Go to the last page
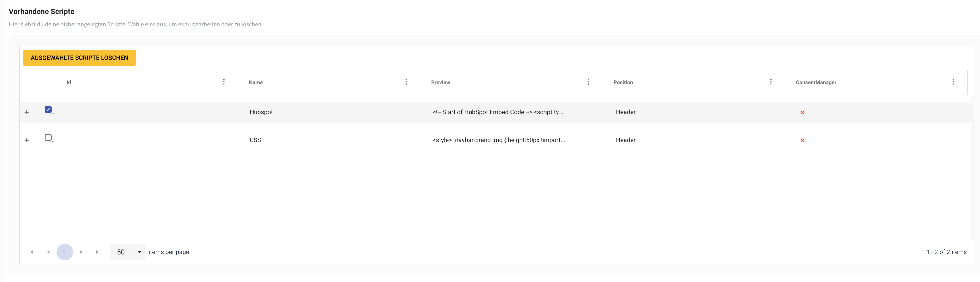 coord(98,252)
